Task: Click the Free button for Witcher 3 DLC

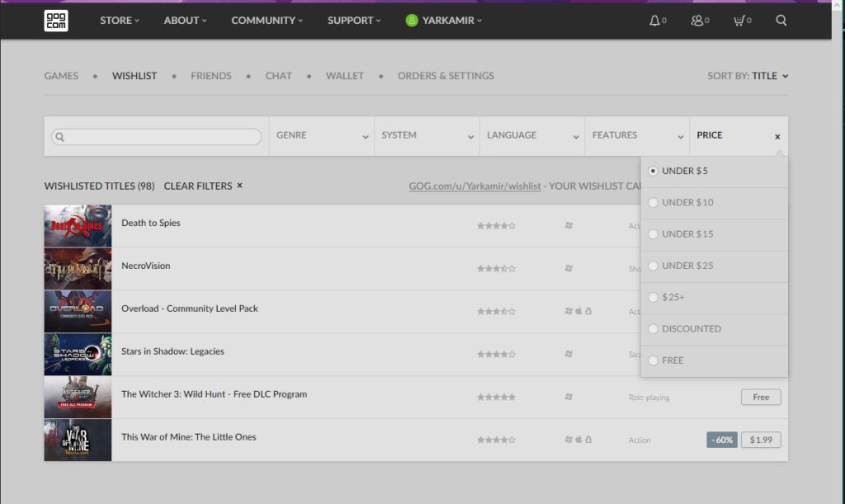Action: pyautogui.click(x=761, y=397)
